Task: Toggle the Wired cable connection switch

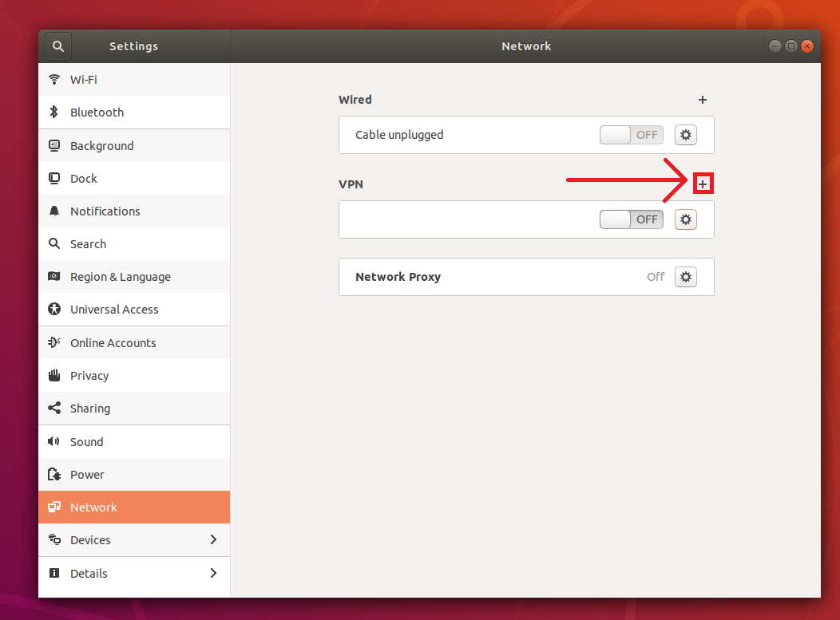Action: click(x=631, y=135)
